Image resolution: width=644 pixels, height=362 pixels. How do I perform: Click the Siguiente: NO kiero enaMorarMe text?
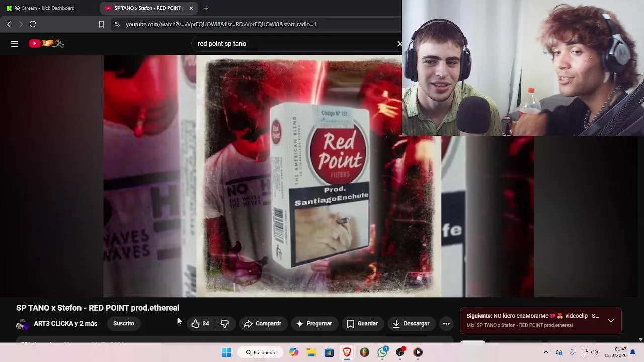tap(533, 316)
